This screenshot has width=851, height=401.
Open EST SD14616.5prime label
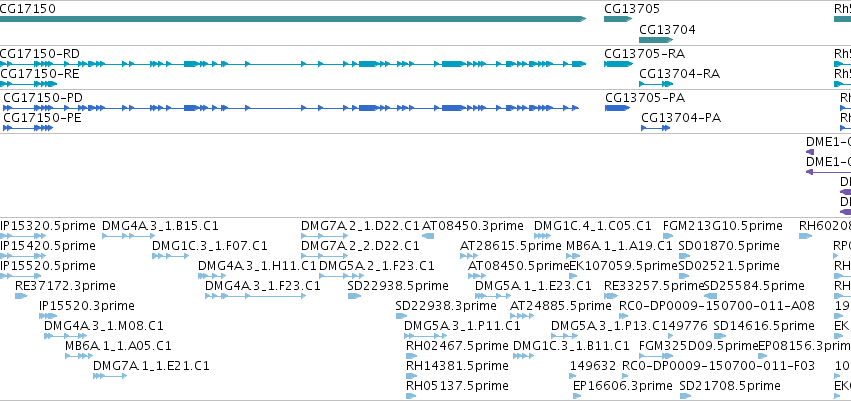point(764,326)
